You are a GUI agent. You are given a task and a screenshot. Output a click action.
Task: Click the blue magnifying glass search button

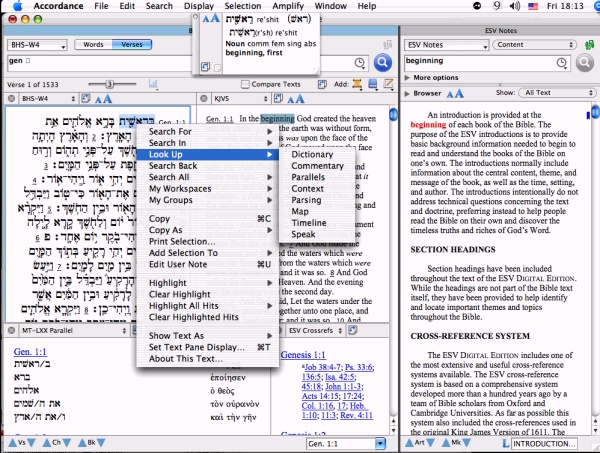tap(383, 62)
